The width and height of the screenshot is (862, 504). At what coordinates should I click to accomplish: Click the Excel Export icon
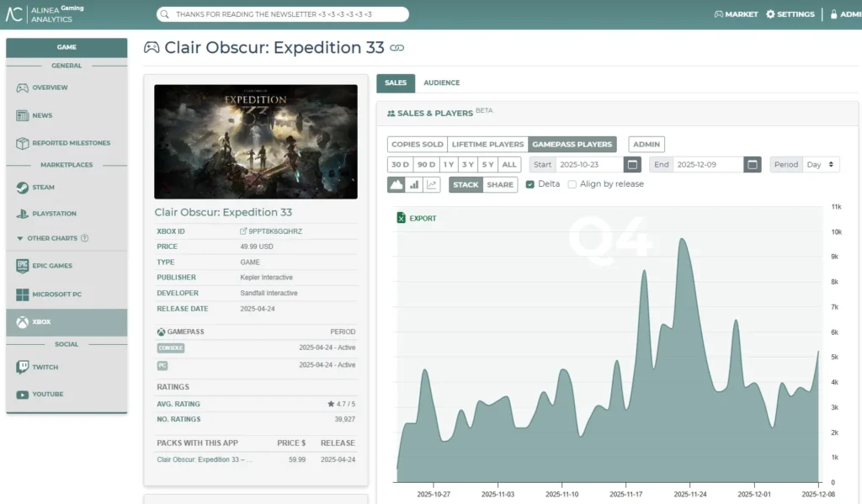tap(402, 218)
